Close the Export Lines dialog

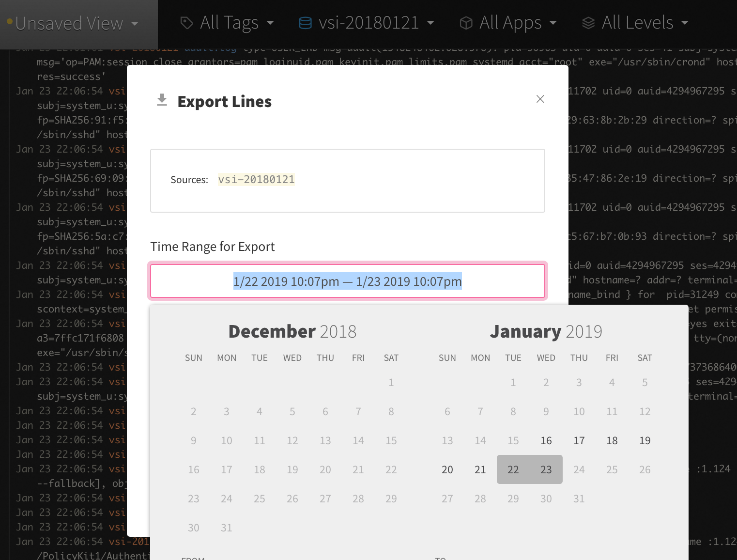[x=540, y=99]
